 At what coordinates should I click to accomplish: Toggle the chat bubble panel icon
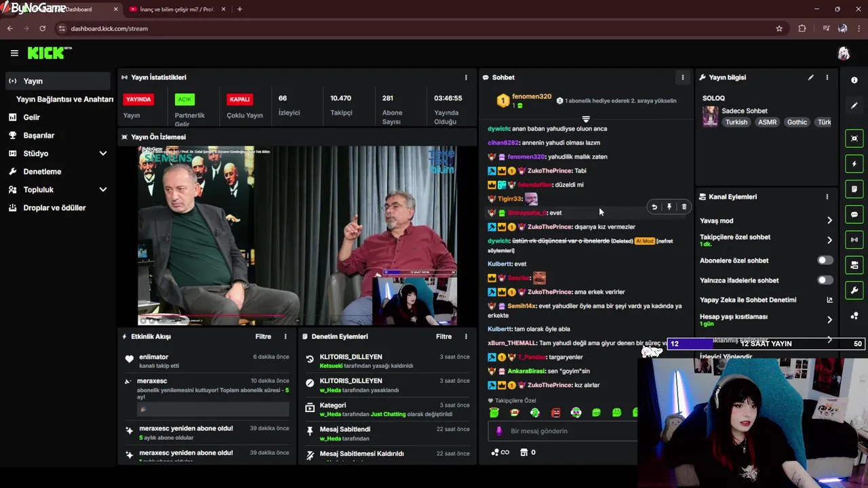854,214
